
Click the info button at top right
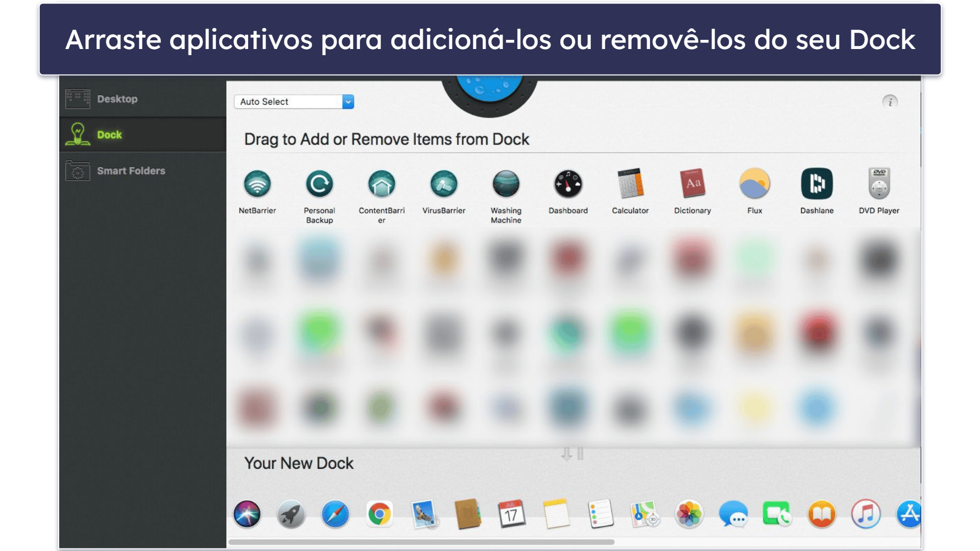890,102
